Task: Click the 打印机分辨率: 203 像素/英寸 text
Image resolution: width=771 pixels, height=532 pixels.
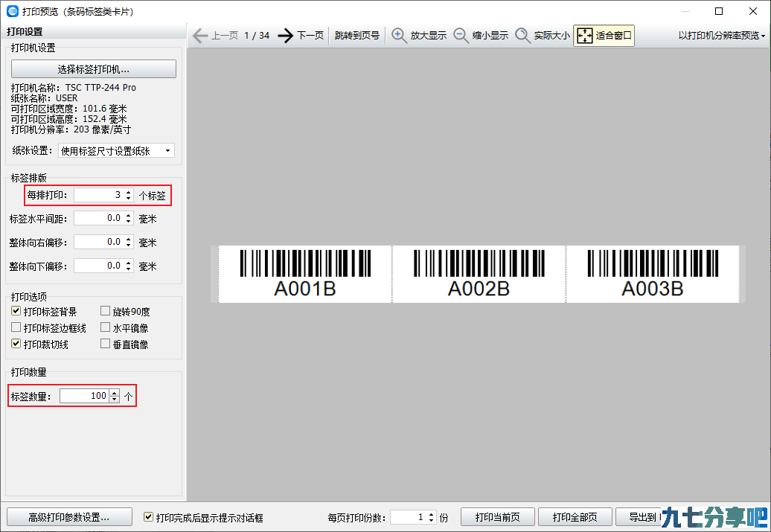Action: tap(71, 129)
